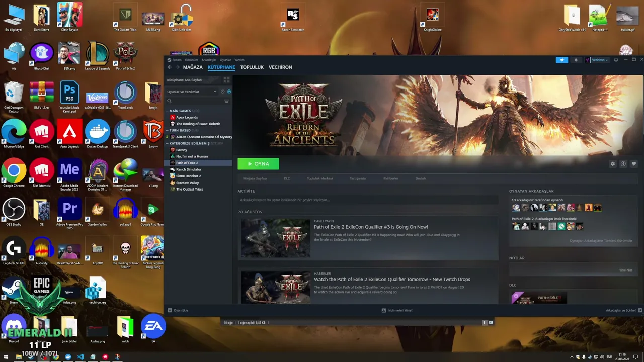Open Steam notifications bell

(x=576, y=60)
